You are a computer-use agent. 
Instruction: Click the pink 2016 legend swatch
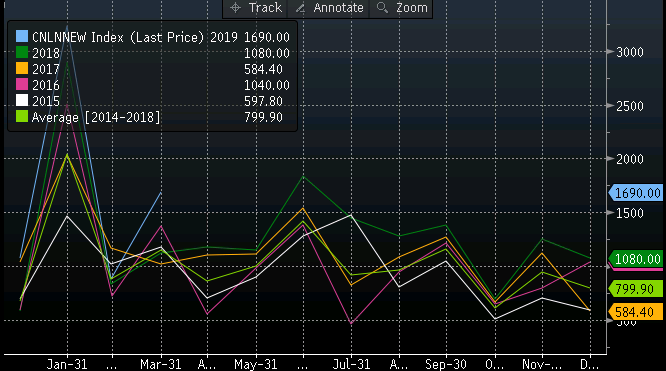22,84
